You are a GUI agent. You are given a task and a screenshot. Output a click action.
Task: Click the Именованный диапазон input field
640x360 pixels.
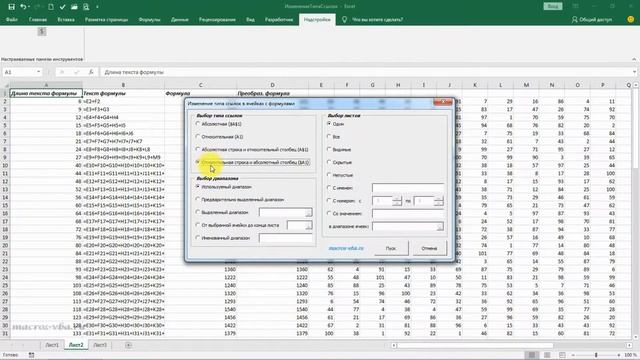click(286, 238)
